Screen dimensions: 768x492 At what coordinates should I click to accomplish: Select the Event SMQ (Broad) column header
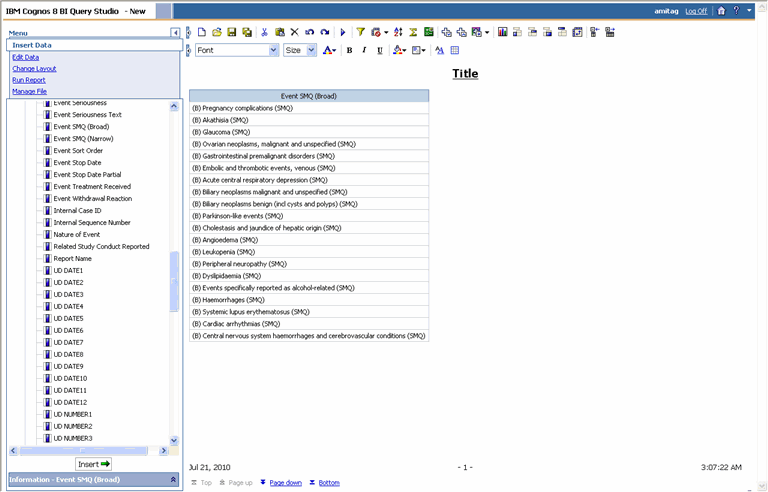click(x=309, y=96)
